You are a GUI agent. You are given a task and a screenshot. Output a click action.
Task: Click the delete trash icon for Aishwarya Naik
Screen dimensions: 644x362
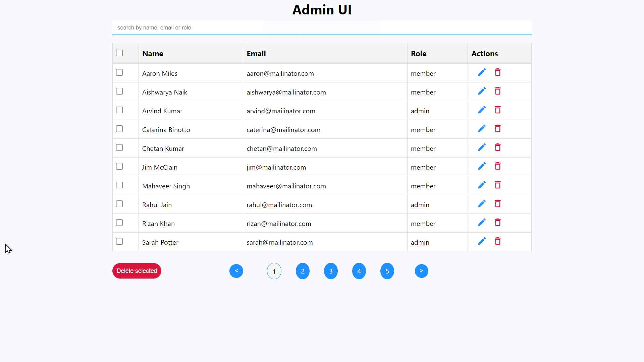pos(498,91)
